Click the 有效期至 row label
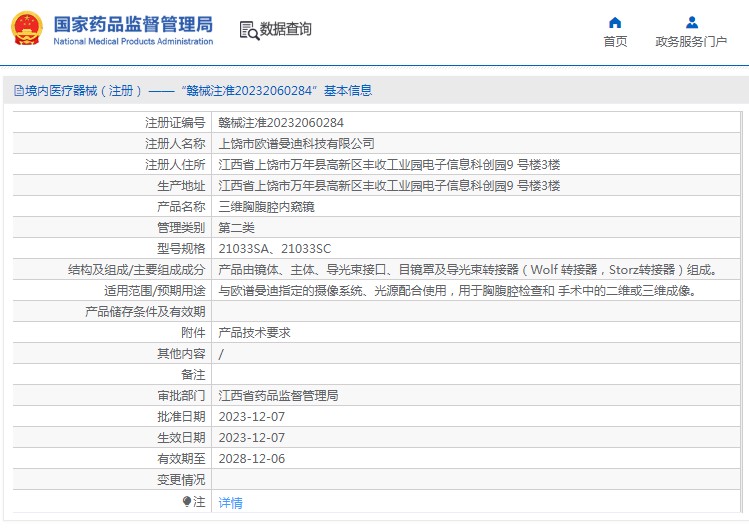 point(181,459)
